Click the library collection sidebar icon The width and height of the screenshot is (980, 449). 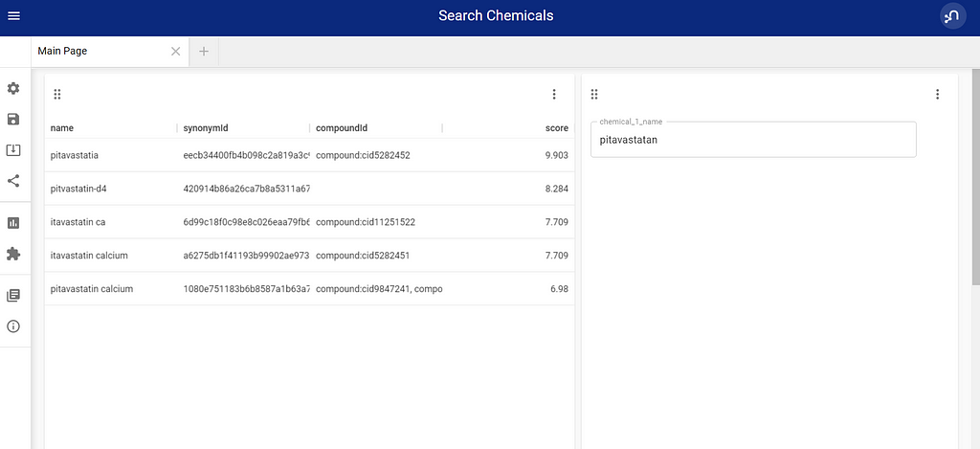pyautogui.click(x=13, y=295)
